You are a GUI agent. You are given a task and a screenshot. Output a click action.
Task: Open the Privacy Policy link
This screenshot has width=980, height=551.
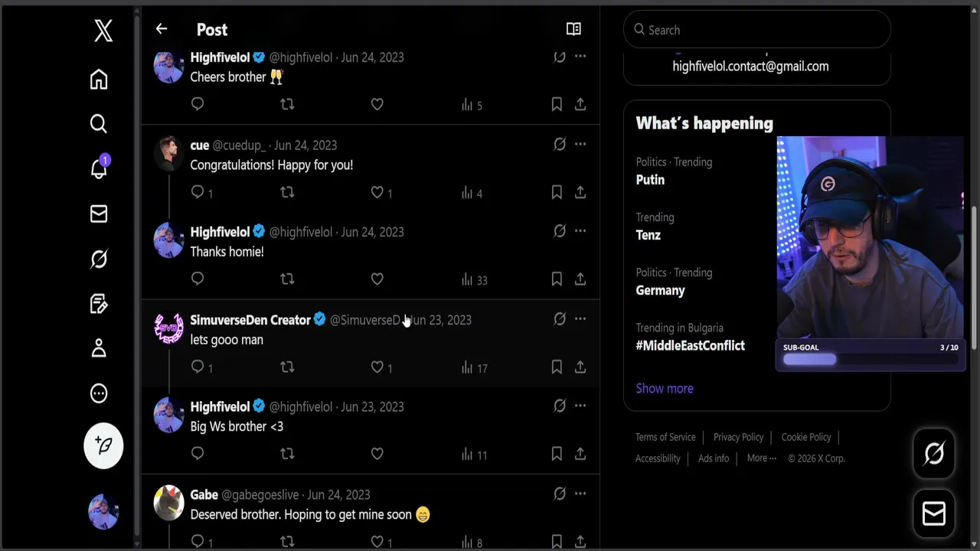pyautogui.click(x=738, y=437)
